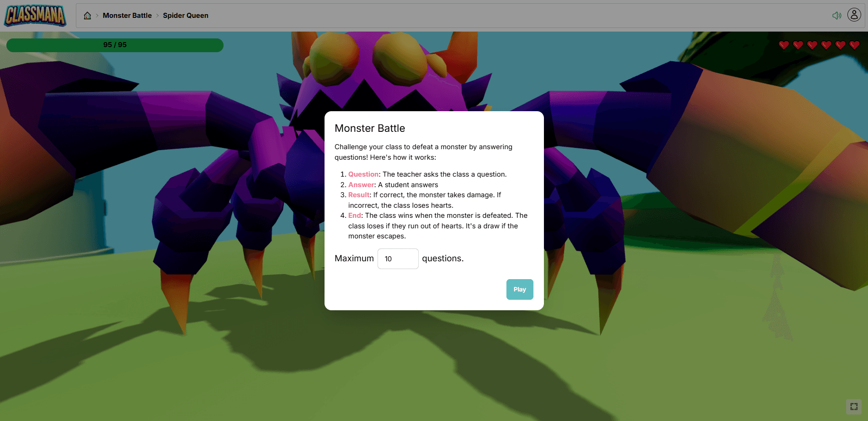Open the Monster Battle breadcrumb
This screenshot has height=421, width=868.
point(127,16)
